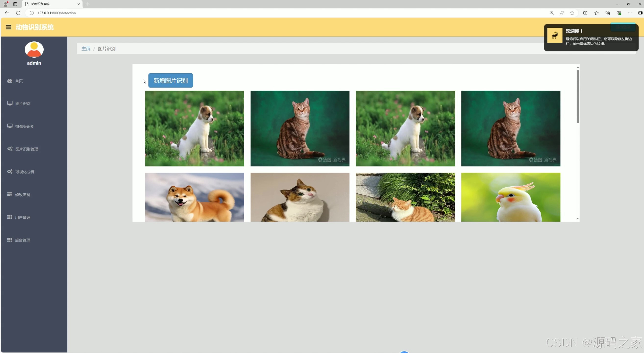Viewport: 644px width, 353px height.
Task: Open the yellow cockatiel bird thumbnail
Action: 510,197
